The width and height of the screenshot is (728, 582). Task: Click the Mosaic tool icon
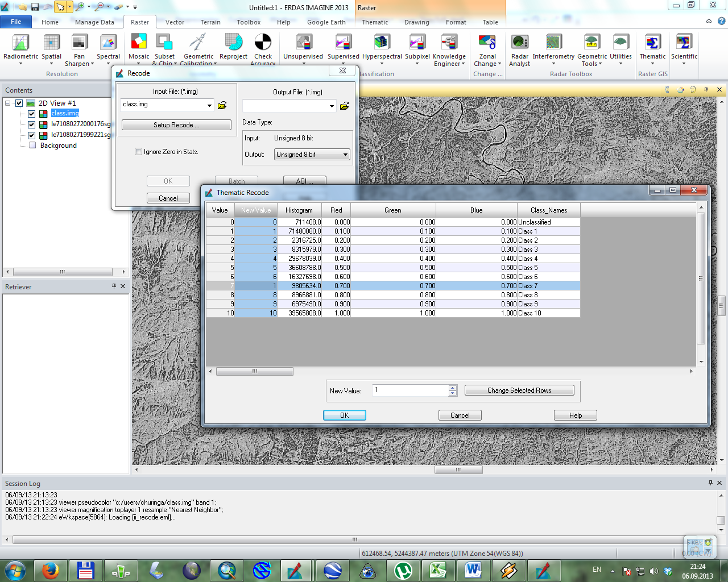[x=139, y=43]
